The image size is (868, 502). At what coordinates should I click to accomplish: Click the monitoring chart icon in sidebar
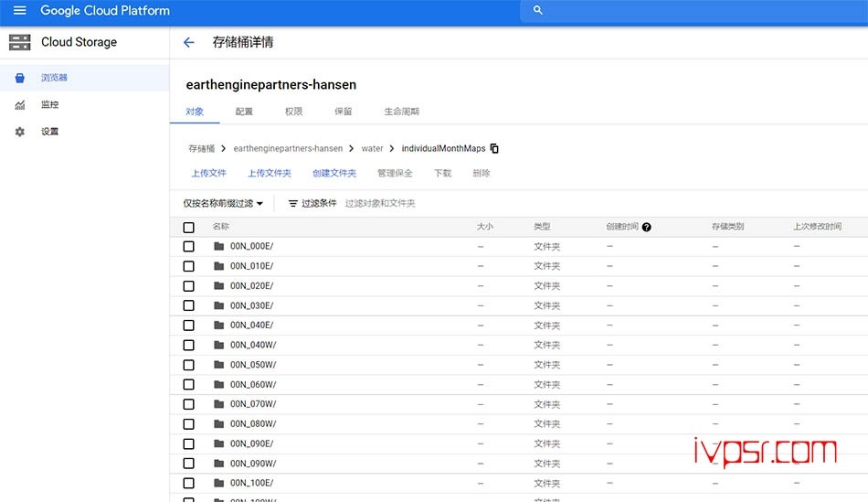tap(20, 105)
